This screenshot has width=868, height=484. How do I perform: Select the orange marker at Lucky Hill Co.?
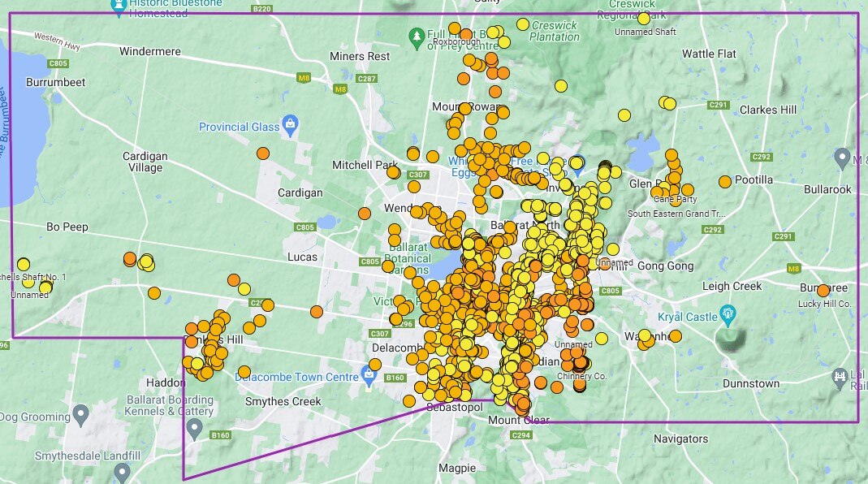tap(823, 291)
